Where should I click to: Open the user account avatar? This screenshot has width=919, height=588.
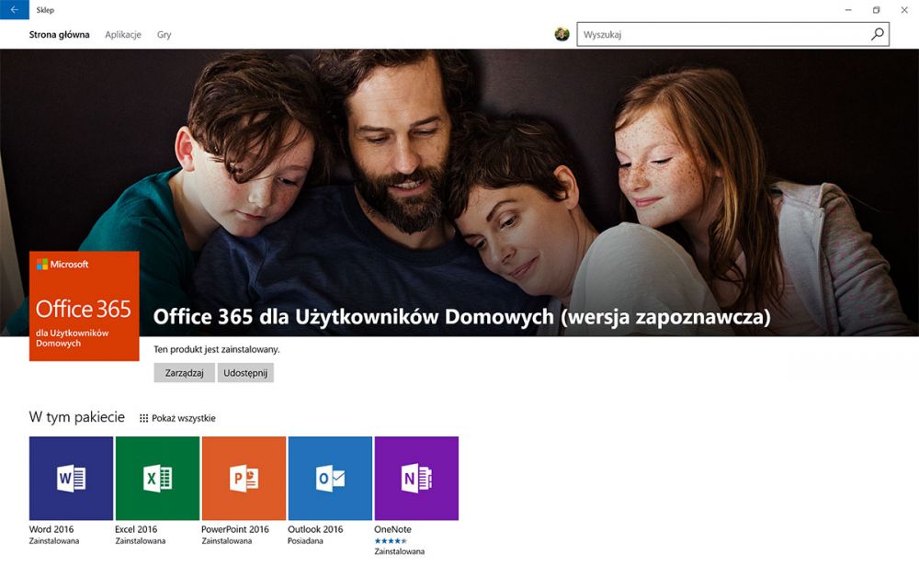tap(562, 34)
